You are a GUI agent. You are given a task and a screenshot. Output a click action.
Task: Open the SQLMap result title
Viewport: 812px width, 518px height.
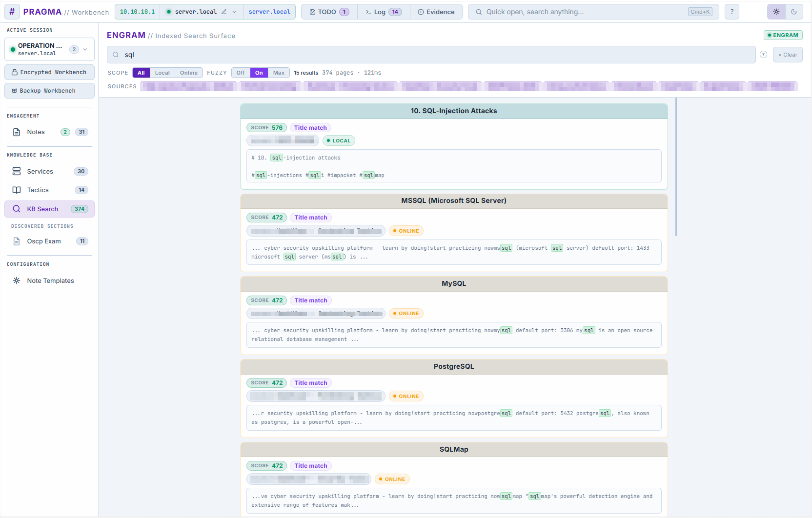point(454,449)
